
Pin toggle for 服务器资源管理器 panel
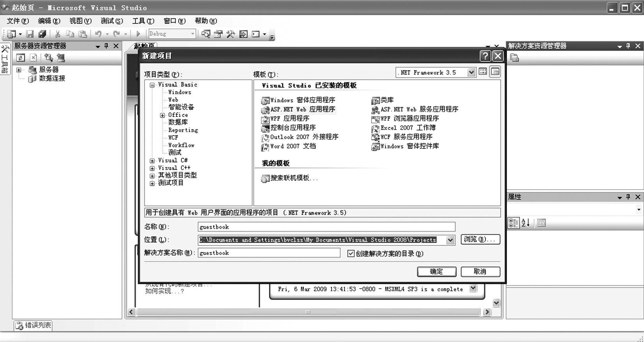106,46
